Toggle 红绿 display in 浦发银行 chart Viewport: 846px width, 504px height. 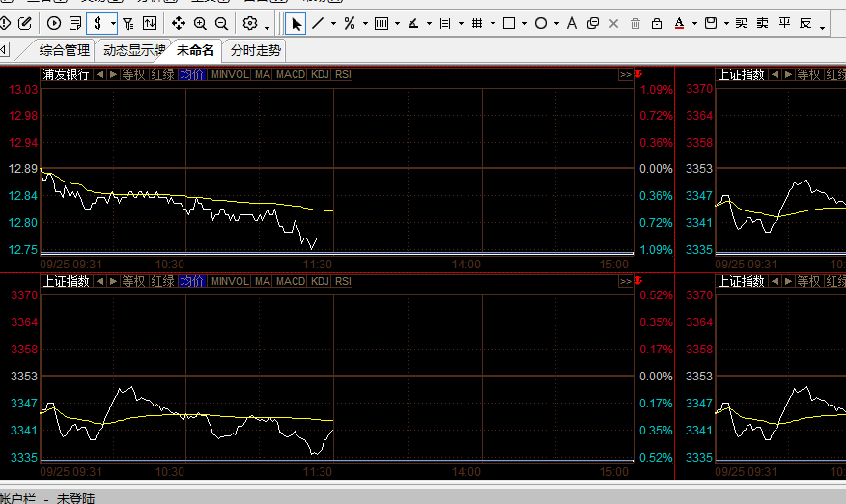[162, 74]
